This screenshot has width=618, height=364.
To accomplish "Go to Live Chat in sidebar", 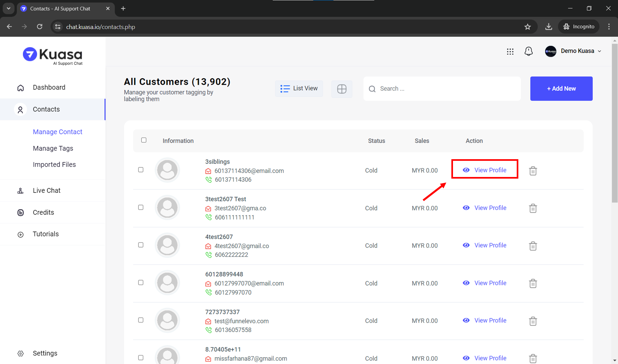I will (47, 191).
